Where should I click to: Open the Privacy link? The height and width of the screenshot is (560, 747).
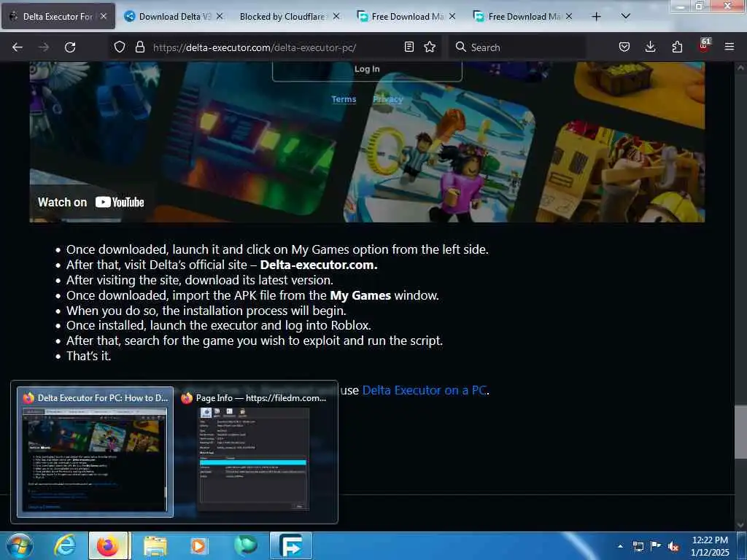pyautogui.click(x=388, y=99)
